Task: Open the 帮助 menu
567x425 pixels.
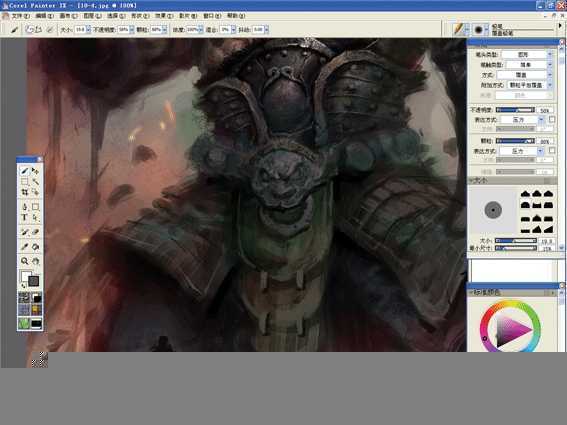Action: (236, 16)
